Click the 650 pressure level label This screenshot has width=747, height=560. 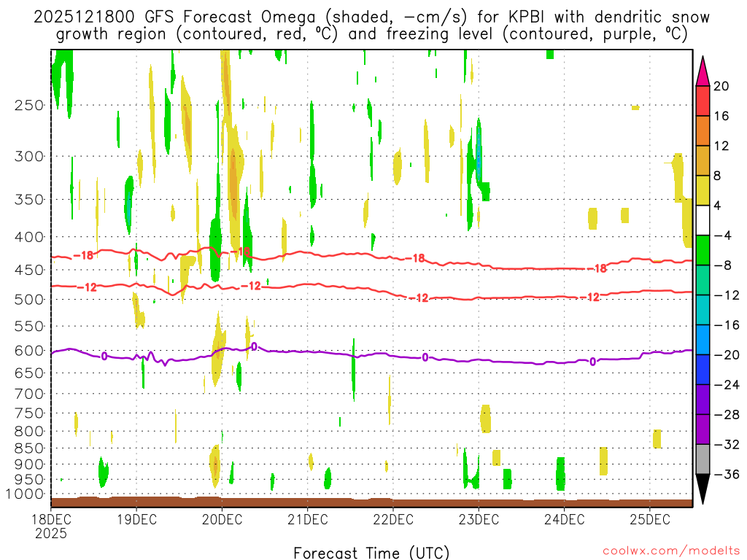(29, 373)
